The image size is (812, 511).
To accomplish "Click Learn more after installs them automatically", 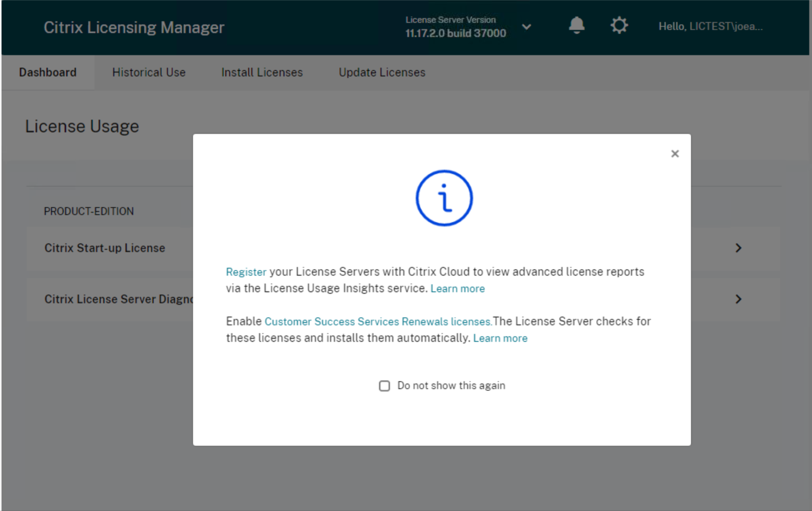I will coord(501,338).
